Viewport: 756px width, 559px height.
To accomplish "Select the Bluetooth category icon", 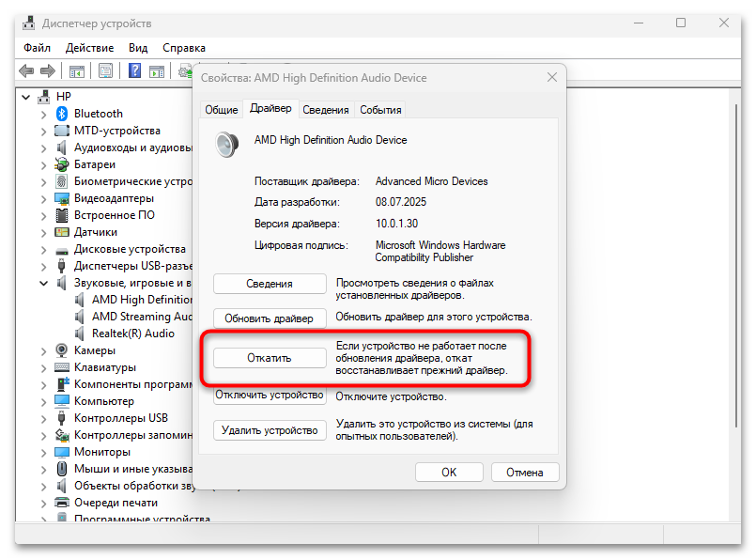I will [62, 114].
